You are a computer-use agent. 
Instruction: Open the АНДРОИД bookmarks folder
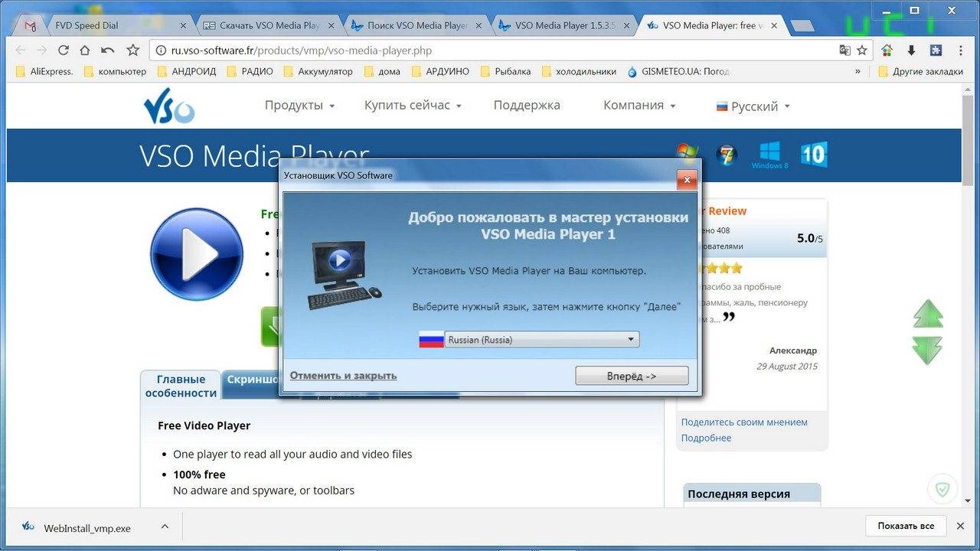(x=186, y=71)
